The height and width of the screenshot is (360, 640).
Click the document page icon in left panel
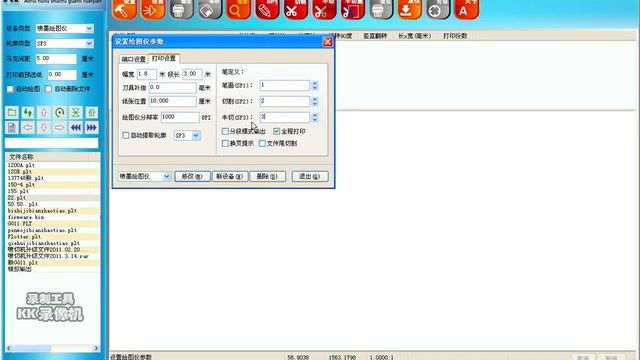12,128
